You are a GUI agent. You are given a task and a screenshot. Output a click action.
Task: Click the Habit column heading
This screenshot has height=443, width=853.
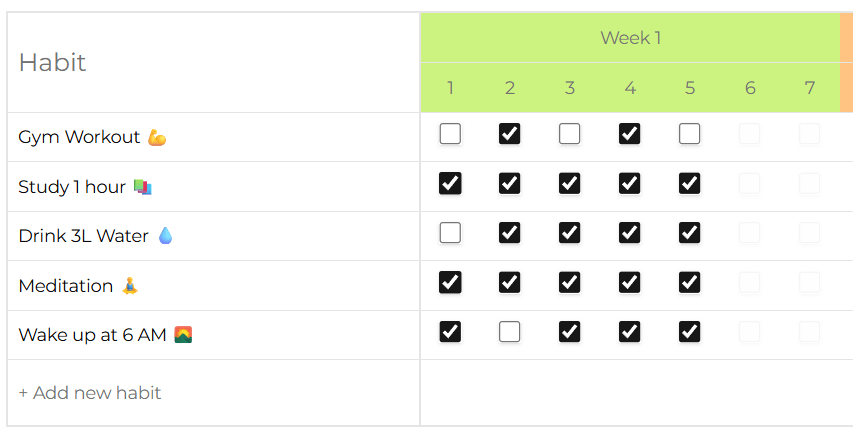(52, 62)
